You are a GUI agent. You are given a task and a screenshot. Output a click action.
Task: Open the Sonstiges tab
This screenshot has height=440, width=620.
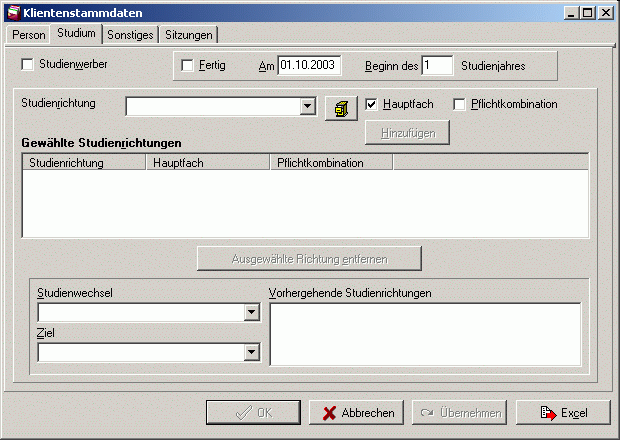coord(130,35)
